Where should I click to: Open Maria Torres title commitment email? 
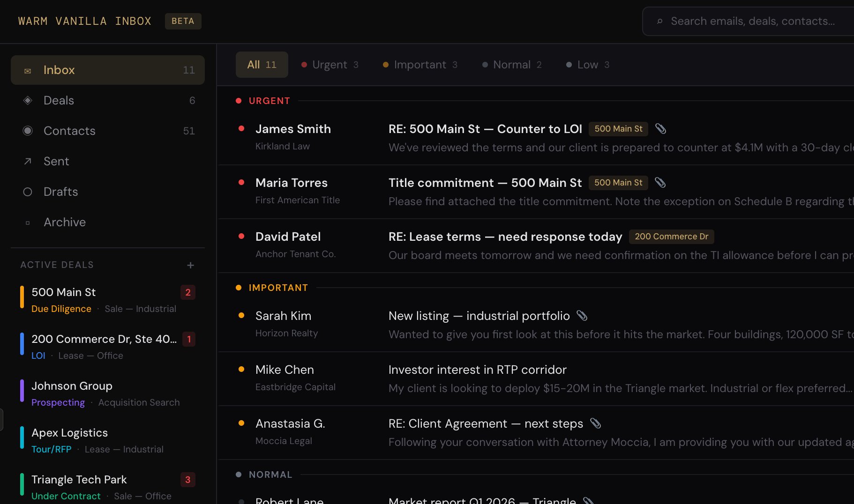point(536,192)
